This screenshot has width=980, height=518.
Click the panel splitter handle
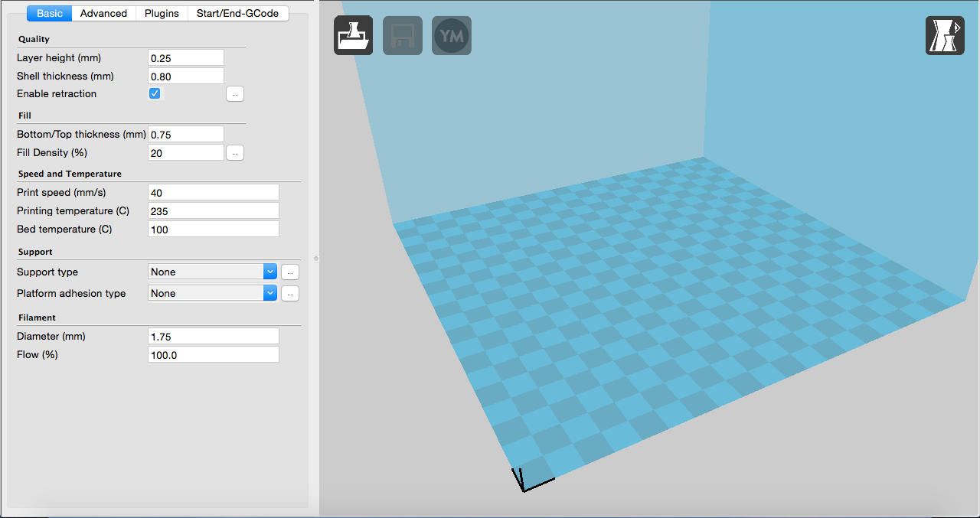pyautogui.click(x=315, y=259)
